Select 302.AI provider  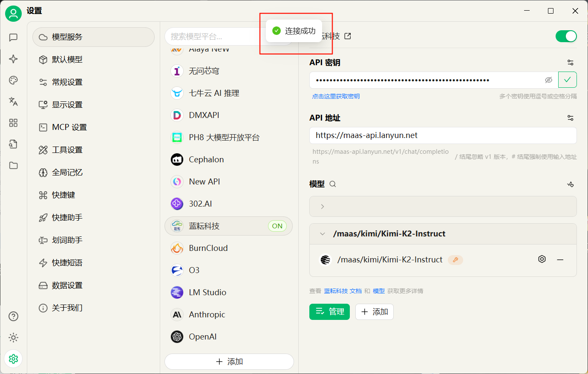tap(229, 204)
